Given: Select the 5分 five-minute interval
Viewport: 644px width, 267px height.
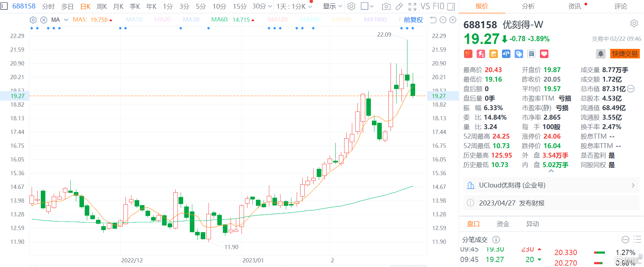Looking at the screenshot, I should pyautogui.click(x=201, y=6).
